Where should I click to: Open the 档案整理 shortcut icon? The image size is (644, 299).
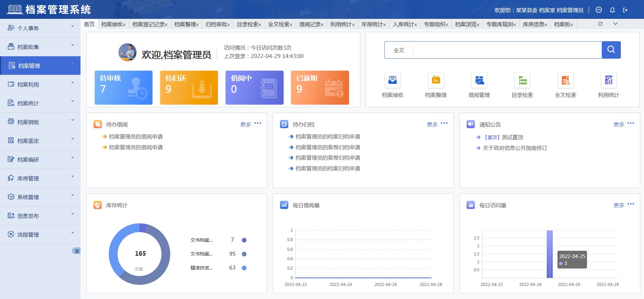coord(436,80)
